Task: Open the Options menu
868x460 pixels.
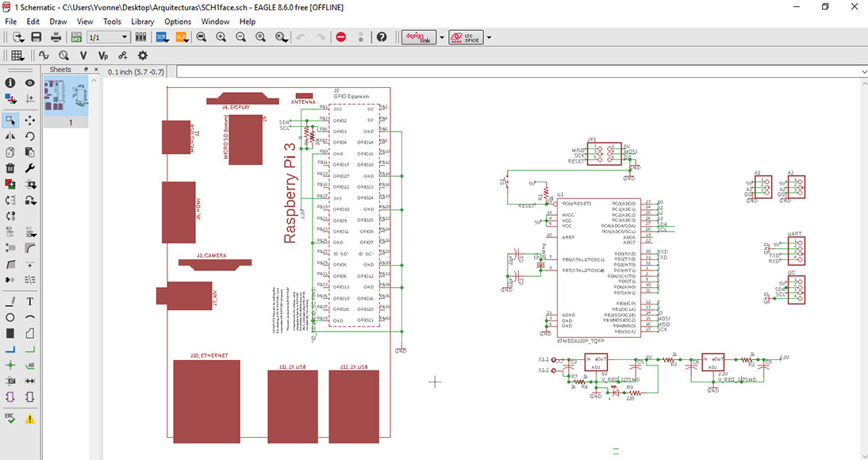Action: (x=178, y=21)
